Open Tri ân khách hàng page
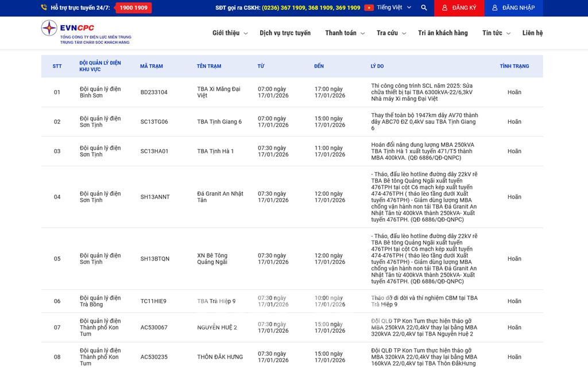588x369 pixels. (x=443, y=33)
